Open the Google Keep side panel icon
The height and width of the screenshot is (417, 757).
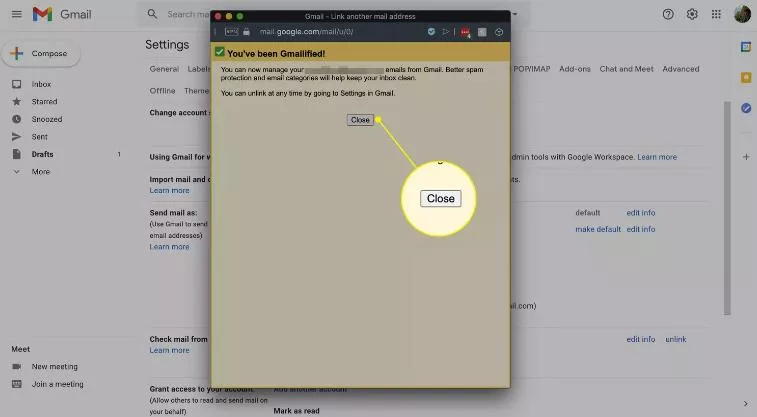[746, 77]
